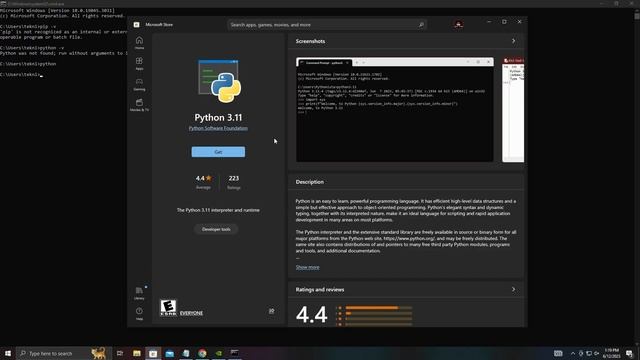Click the Screenshots heading
The height and width of the screenshot is (360, 640).
pos(310,41)
